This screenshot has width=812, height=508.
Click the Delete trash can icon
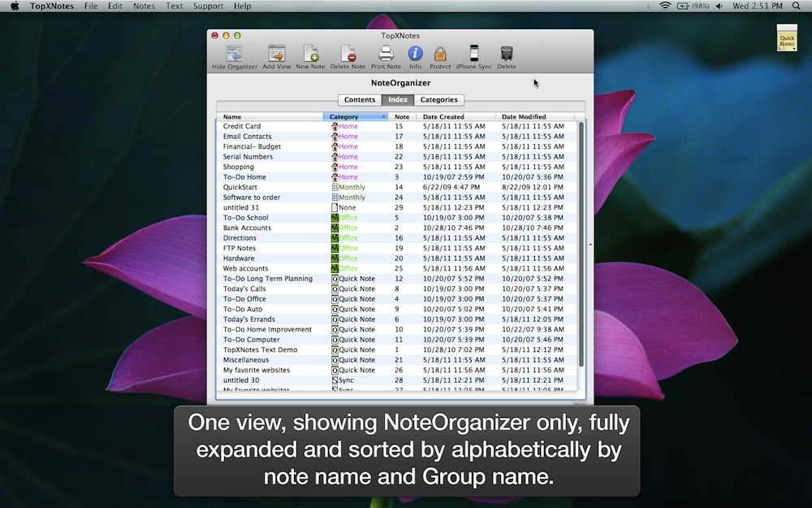(507, 54)
